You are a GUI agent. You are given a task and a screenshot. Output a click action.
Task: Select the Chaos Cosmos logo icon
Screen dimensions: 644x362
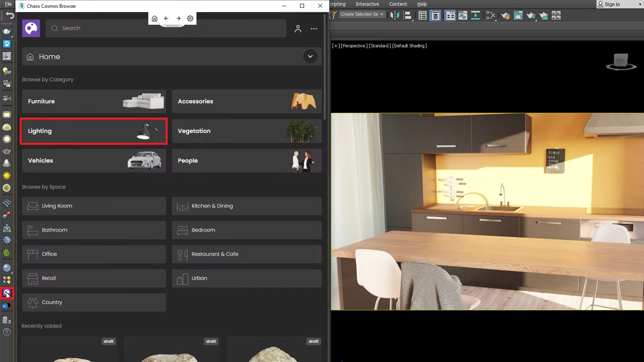[31, 28]
